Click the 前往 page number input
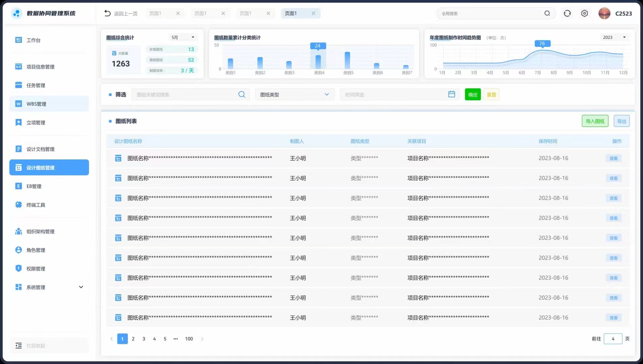Image resolution: width=643 pixels, height=364 pixels. 613,339
